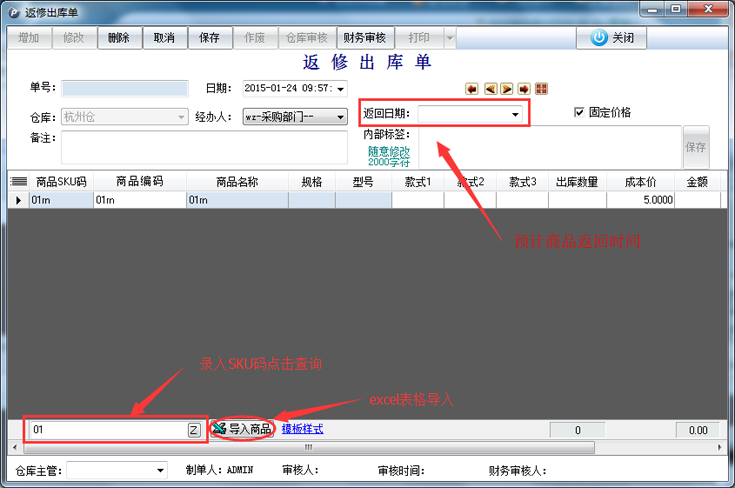735x488 pixels.
Task: Toggle the 固定价格 checkbox
Action: (x=579, y=113)
